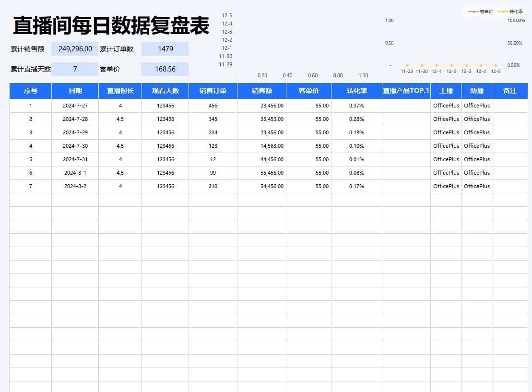This screenshot has width=532, height=392.
Task: Click conversion rate 0.37%
Action: pyautogui.click(x=356, y=106)
